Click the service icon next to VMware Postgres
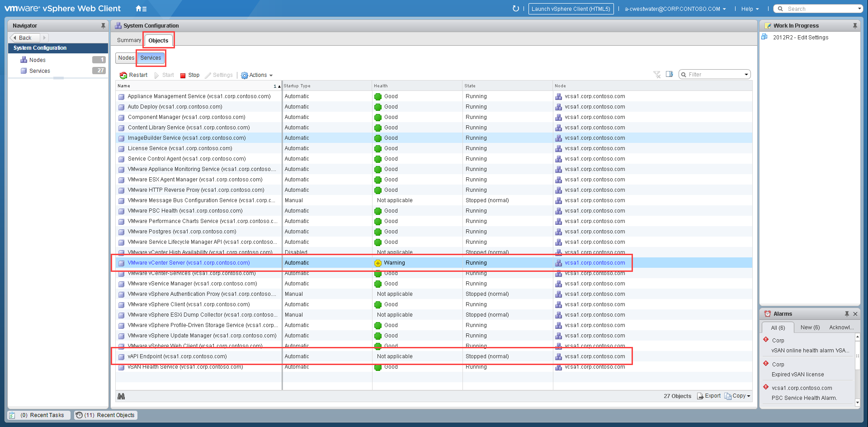Image resolution: width=868 pixels, height=427 pixels. point(122,232)
